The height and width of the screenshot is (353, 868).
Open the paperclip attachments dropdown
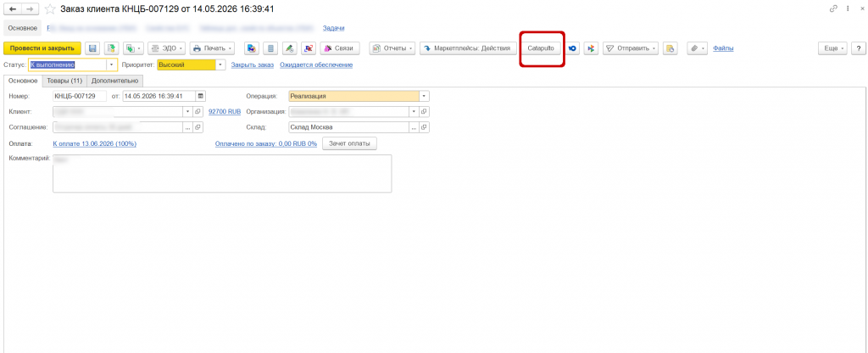(x=698, y=48)
